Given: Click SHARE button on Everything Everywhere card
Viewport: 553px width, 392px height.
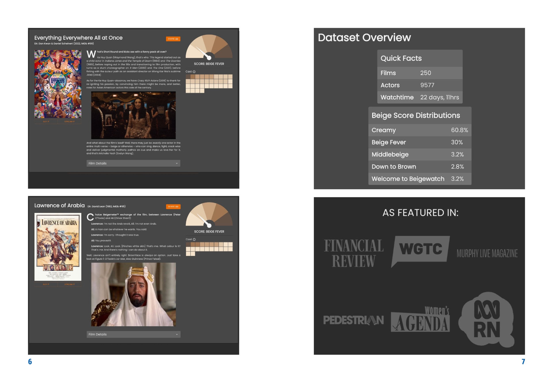Looking at the screenshot, I should tap(173, 39).
